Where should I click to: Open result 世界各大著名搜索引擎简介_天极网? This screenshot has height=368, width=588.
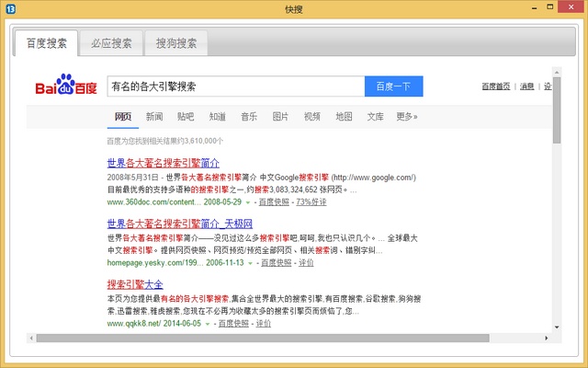click(180, 224)
